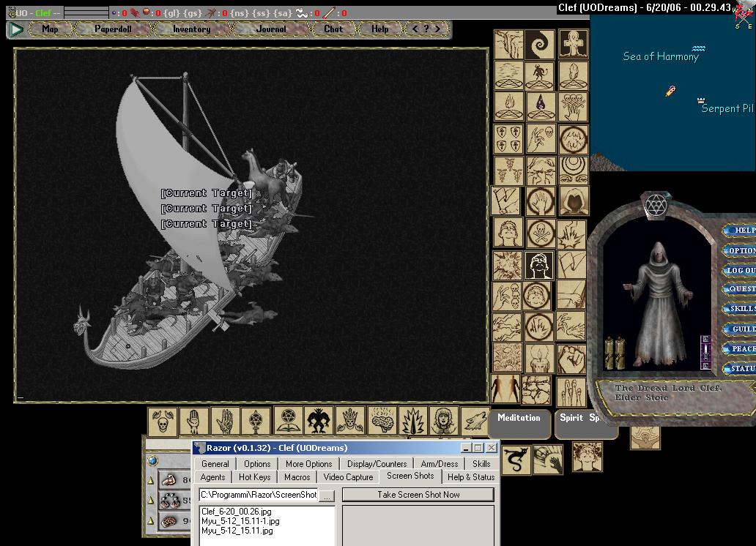
Task: Click the lit candle spell icon
Action: point(539,359)
